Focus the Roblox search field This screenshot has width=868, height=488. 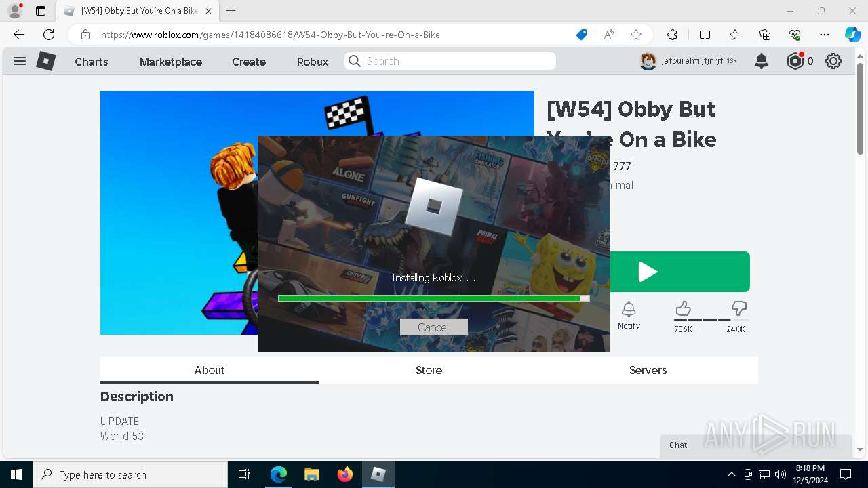click(x=450, y=61)
